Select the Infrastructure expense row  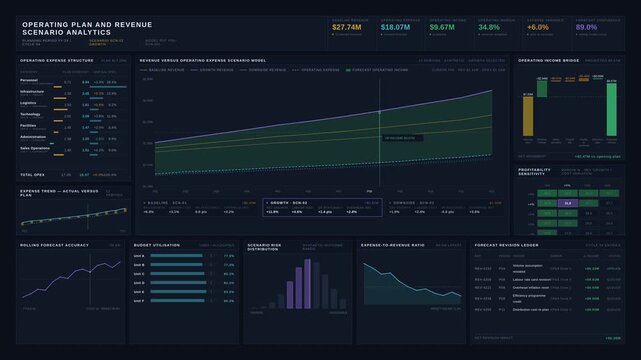coord(74,94)
